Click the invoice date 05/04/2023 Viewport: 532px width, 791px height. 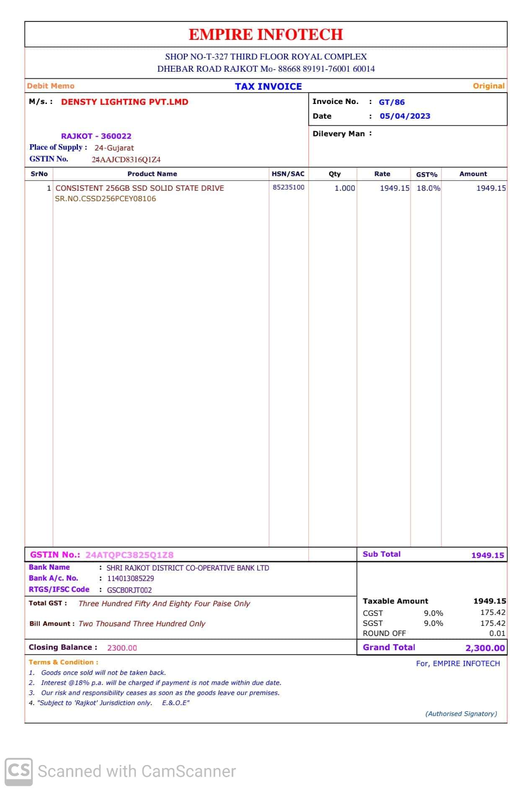(x=405, y=116)
